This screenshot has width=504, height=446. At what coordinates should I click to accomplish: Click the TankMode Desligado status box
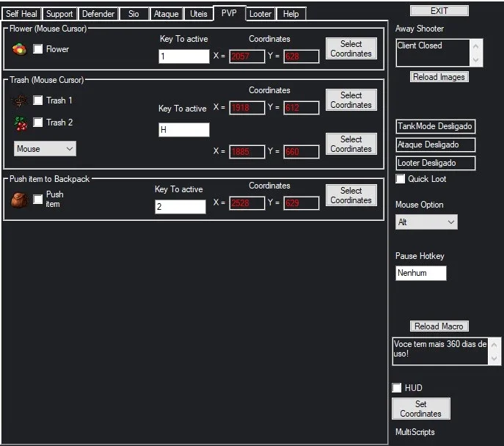pyautogui.click(x=436, y=126)
